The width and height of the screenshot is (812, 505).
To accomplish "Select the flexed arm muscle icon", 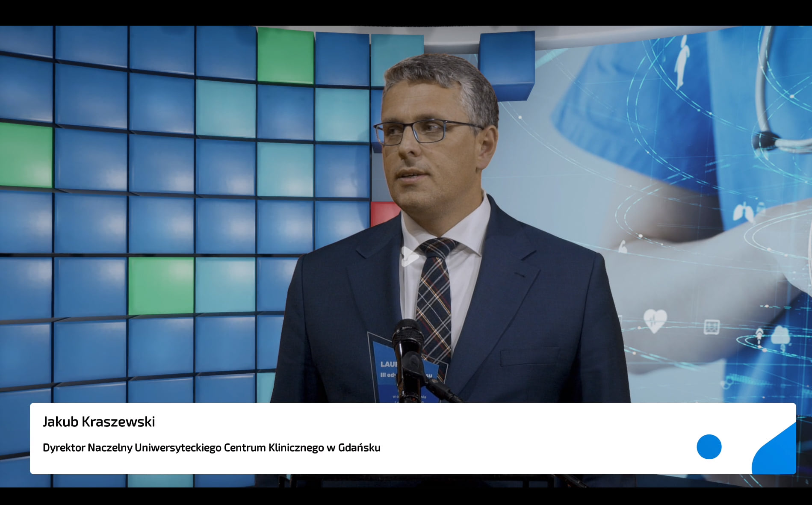I will [x=623, y=247].
